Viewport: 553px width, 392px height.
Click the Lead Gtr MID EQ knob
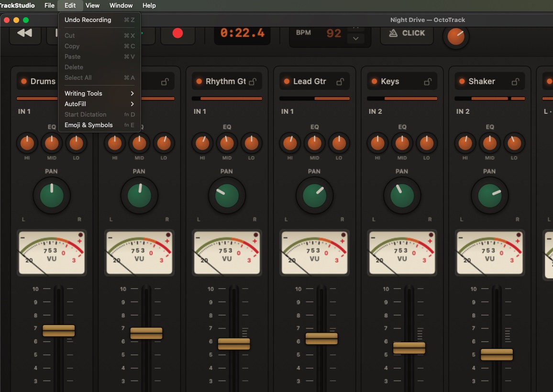tap(314, 143)
